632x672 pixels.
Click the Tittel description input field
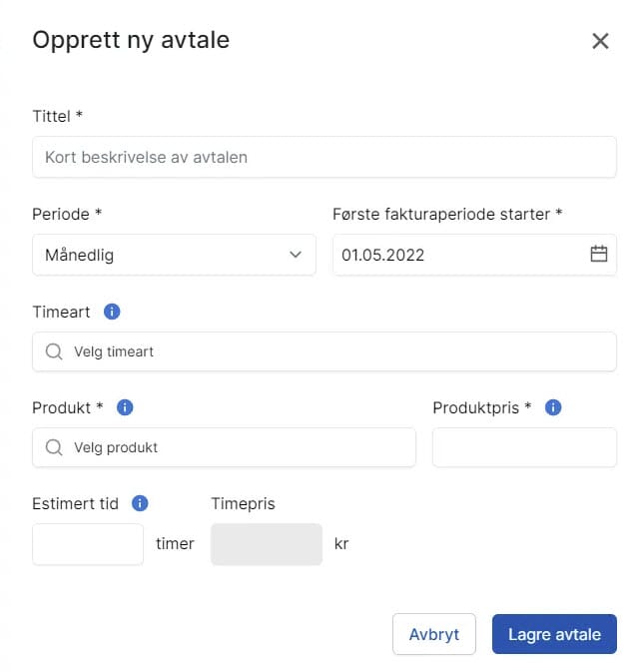(323, 158)
